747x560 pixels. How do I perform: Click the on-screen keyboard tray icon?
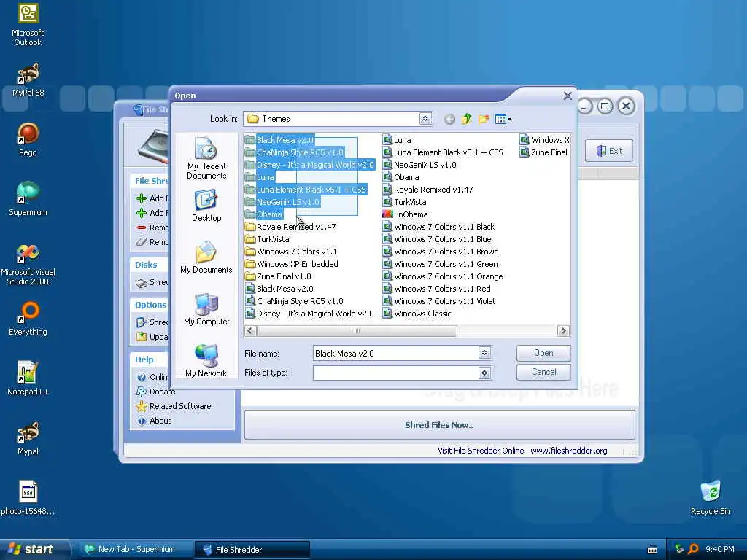[652, 550]
